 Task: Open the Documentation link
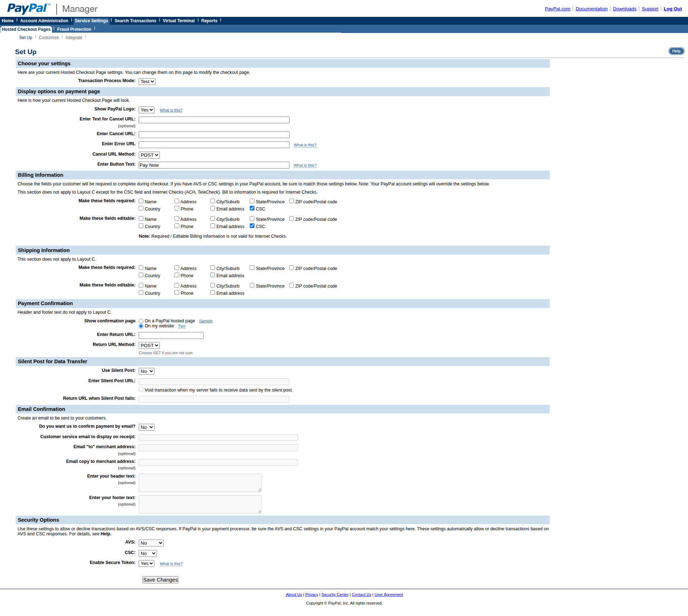point(591,9)
